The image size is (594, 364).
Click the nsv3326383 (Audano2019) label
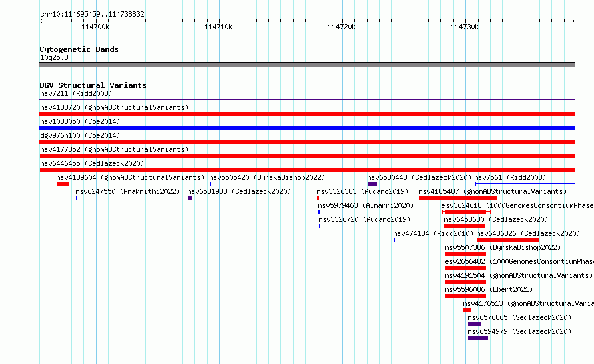(362, 191)
